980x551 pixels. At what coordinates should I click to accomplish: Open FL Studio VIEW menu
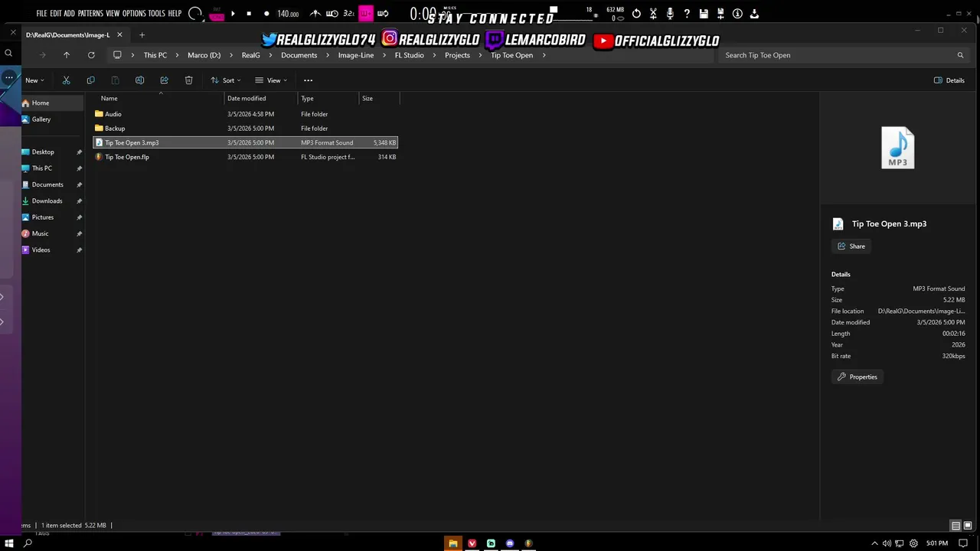[113, 14]
